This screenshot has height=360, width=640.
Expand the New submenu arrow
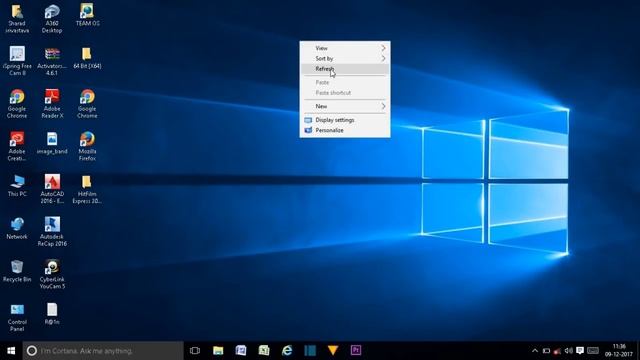pos(383,106)
